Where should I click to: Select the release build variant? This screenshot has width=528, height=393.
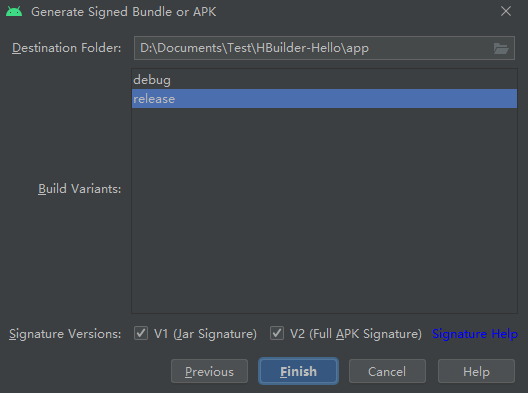tap(324, 99)
